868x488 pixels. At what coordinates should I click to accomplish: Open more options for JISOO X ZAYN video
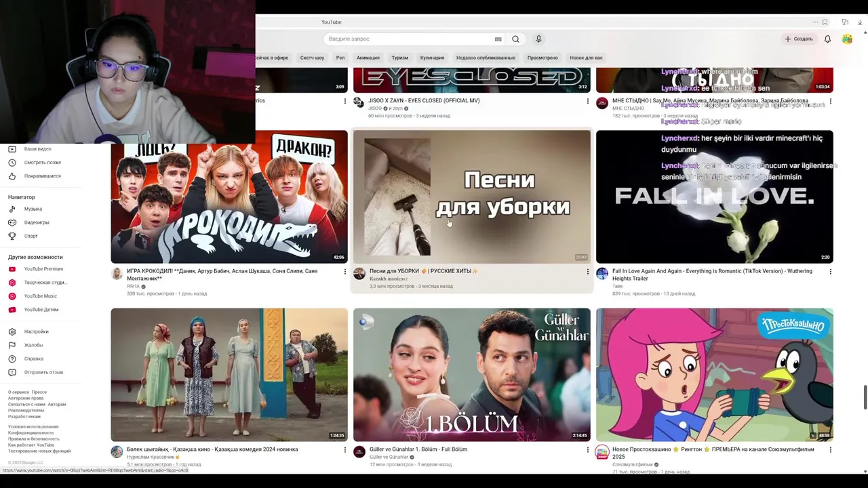[x=587, y=101]
